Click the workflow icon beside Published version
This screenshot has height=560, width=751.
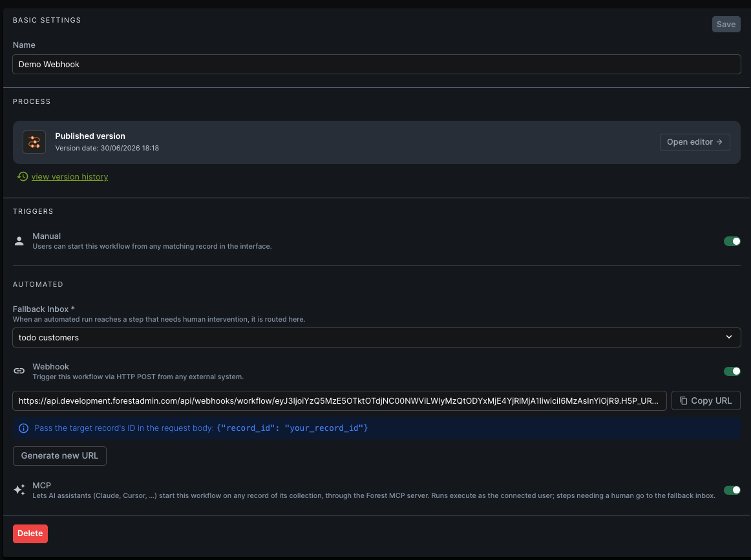click(x=34, y=142)
